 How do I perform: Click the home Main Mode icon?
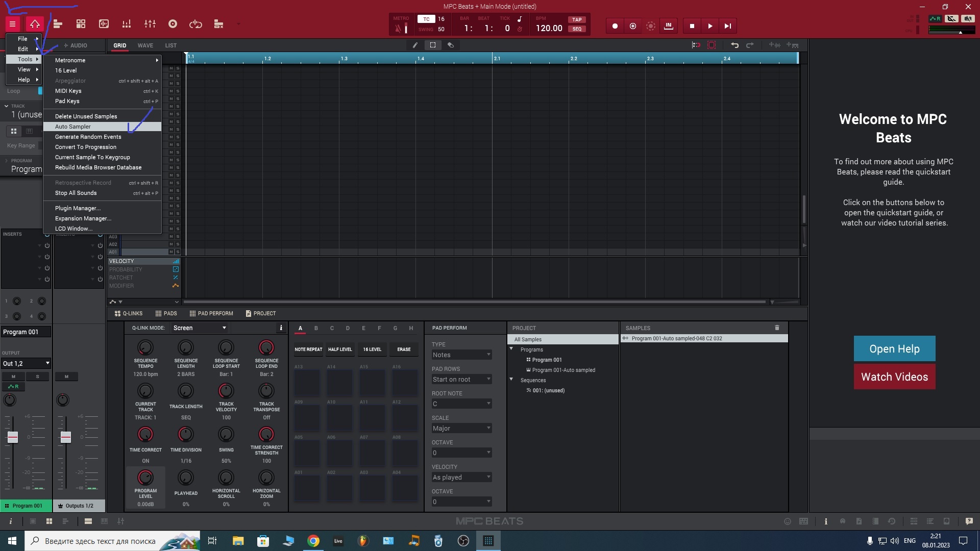click(35, 24)
